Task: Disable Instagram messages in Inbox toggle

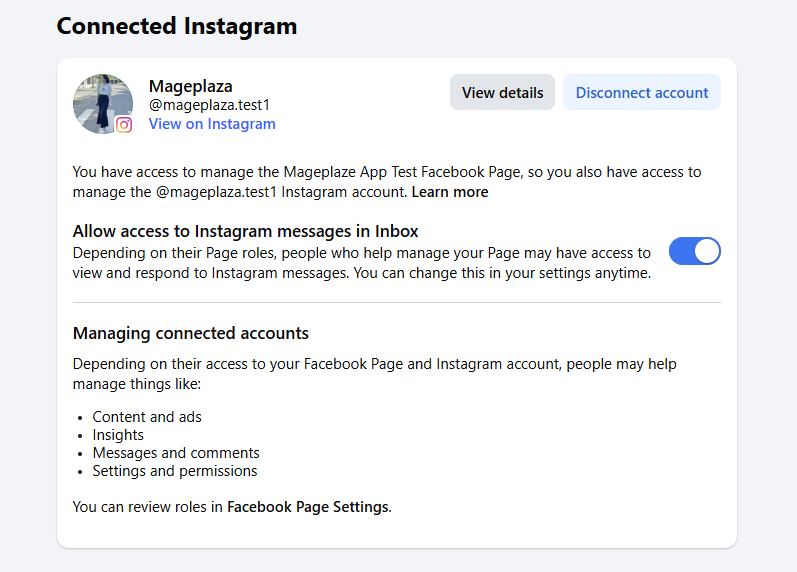Action: click(x=694, y=251)
